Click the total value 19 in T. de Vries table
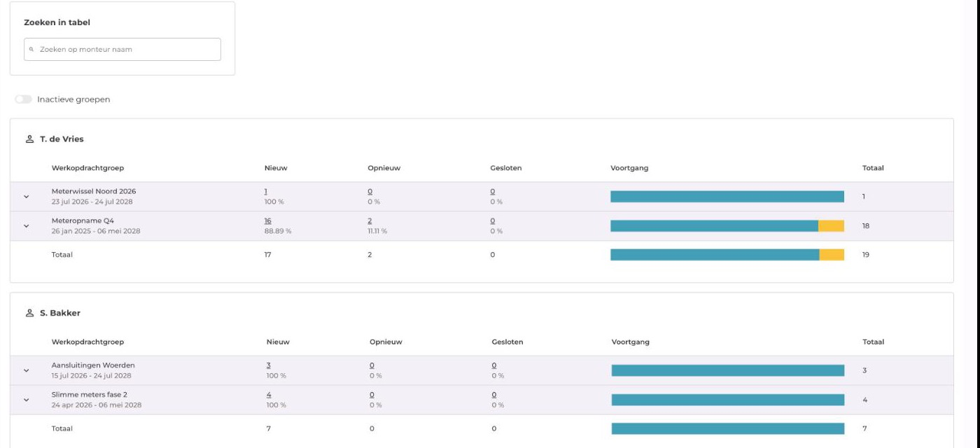 866,255
